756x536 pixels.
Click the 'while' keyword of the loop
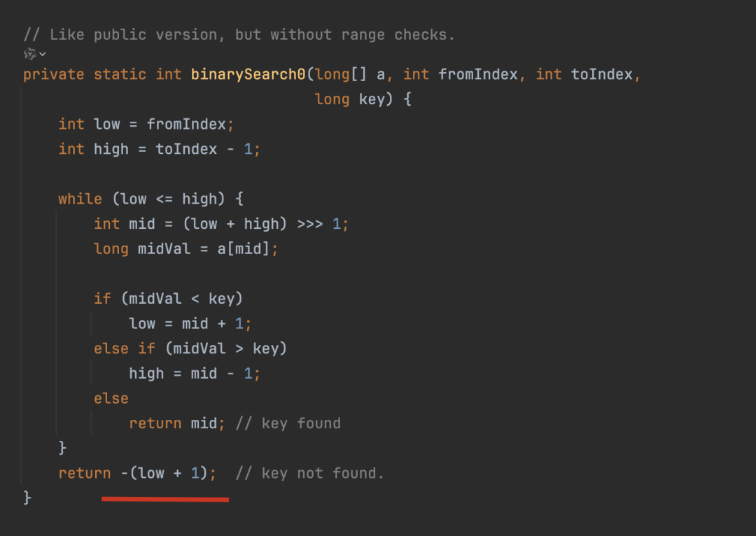(x=80, y=199)
